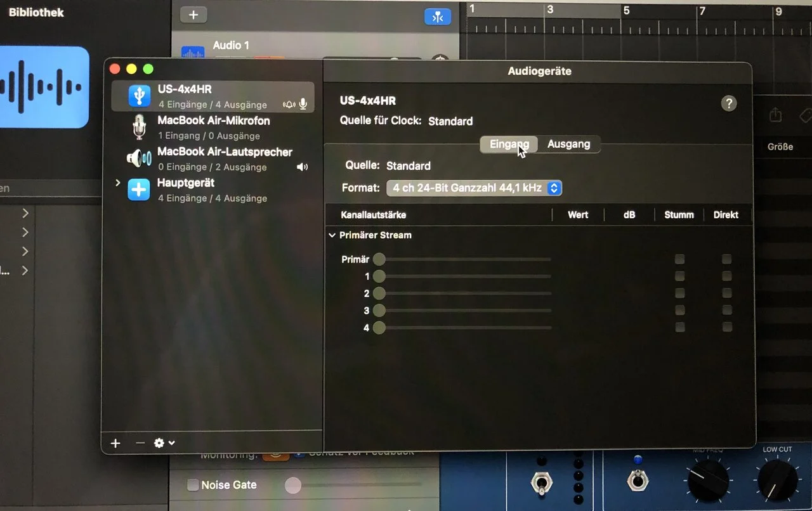Switch to the Ausgang tab
This screenshot has height=511, width=812.
568,145
